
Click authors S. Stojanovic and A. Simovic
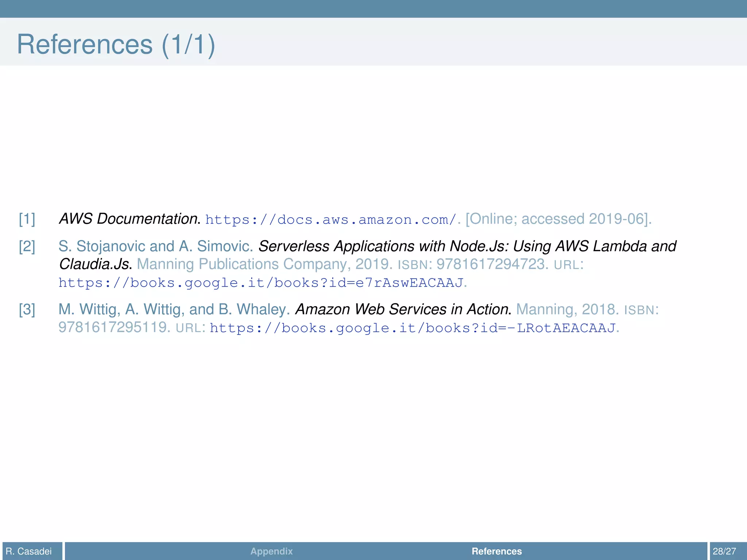coord(155,246)
